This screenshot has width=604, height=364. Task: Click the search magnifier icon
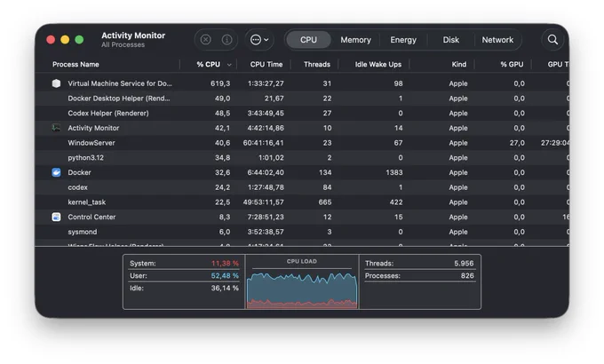[552, 40]
